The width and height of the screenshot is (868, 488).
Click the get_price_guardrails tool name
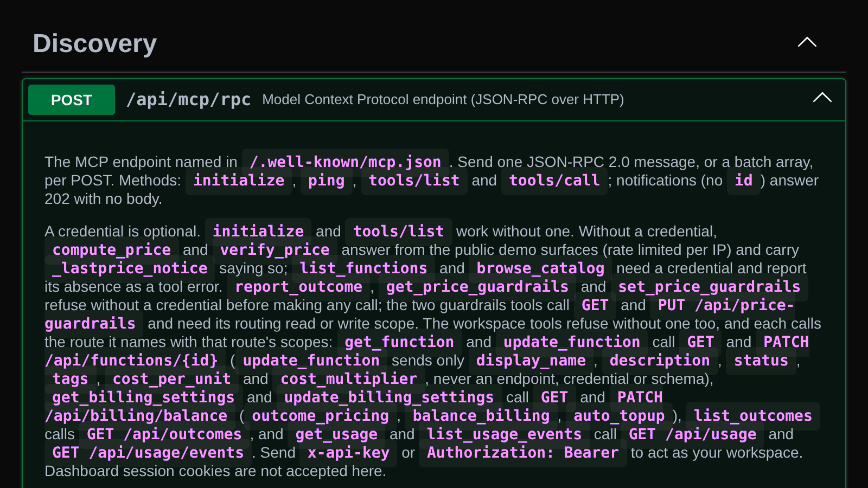(x=477, y=287)
